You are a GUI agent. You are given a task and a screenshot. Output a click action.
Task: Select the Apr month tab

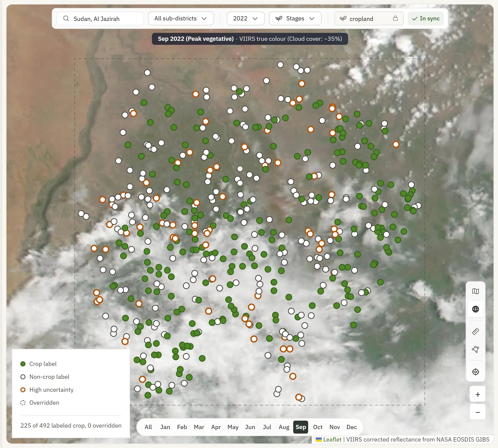216,427
